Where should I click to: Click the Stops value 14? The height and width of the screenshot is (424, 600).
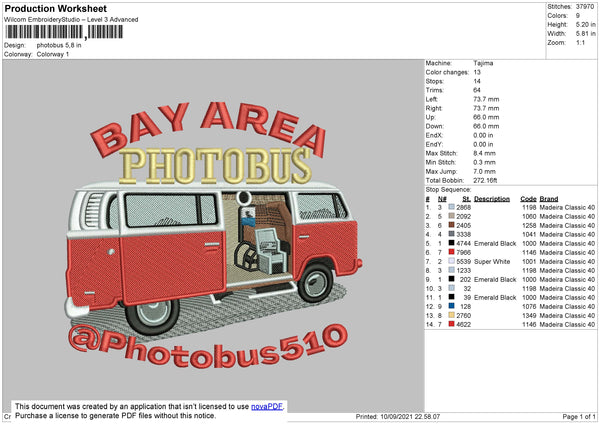pos(477,81)
